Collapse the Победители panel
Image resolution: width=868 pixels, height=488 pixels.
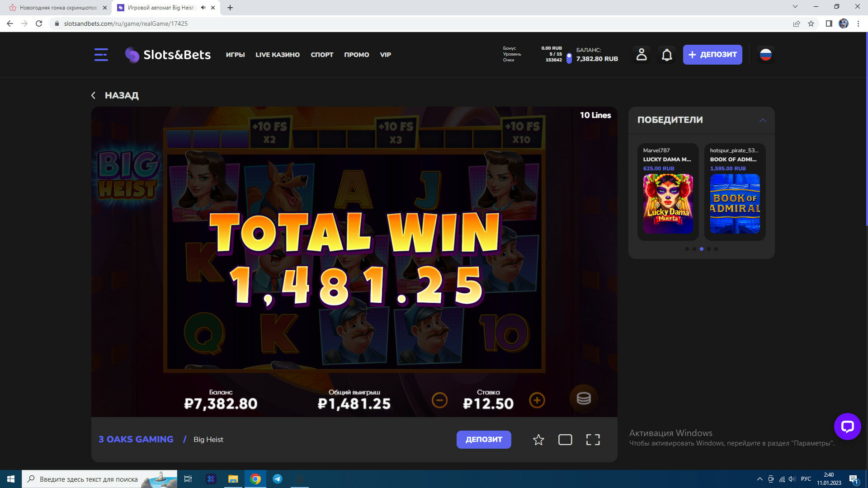click(x=763, y=120)
